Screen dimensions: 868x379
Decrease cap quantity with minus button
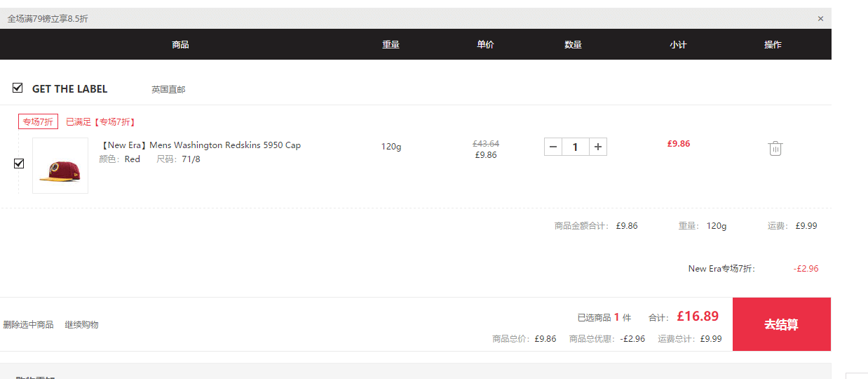click(553, 147)
